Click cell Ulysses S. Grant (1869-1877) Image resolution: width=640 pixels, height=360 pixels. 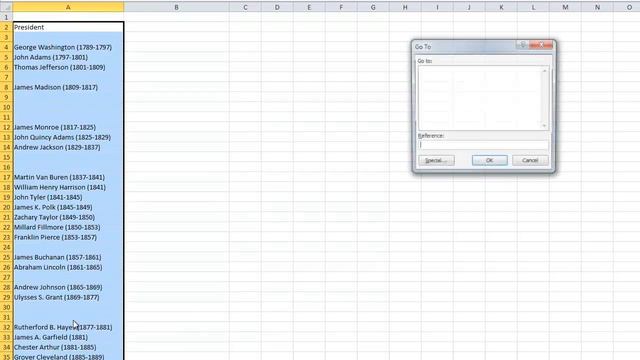(x=68, y=297)
